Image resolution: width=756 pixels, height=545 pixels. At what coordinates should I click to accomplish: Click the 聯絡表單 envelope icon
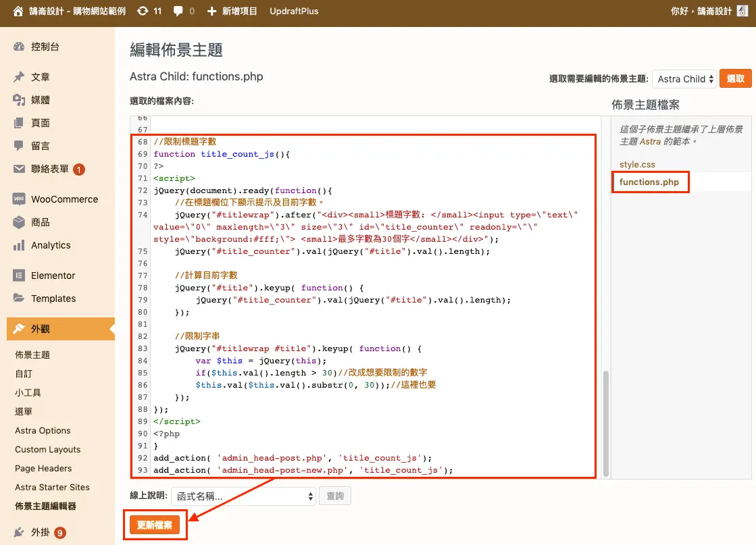[19, 169]
